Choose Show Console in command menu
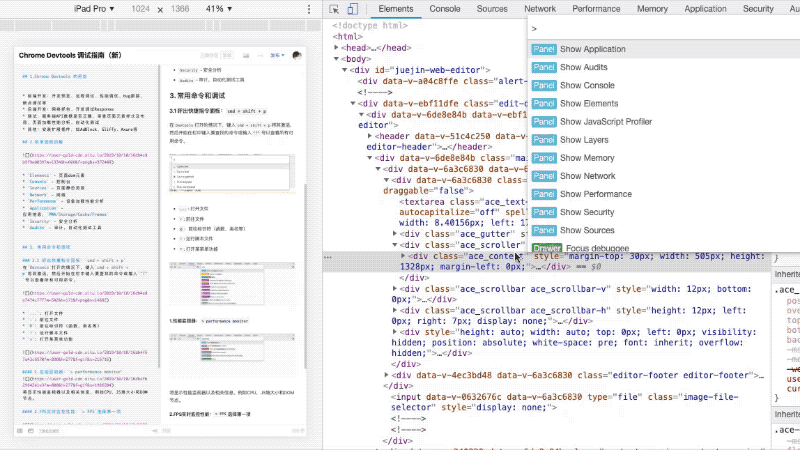Screen dimensions: 800x450 click(664, 85)
